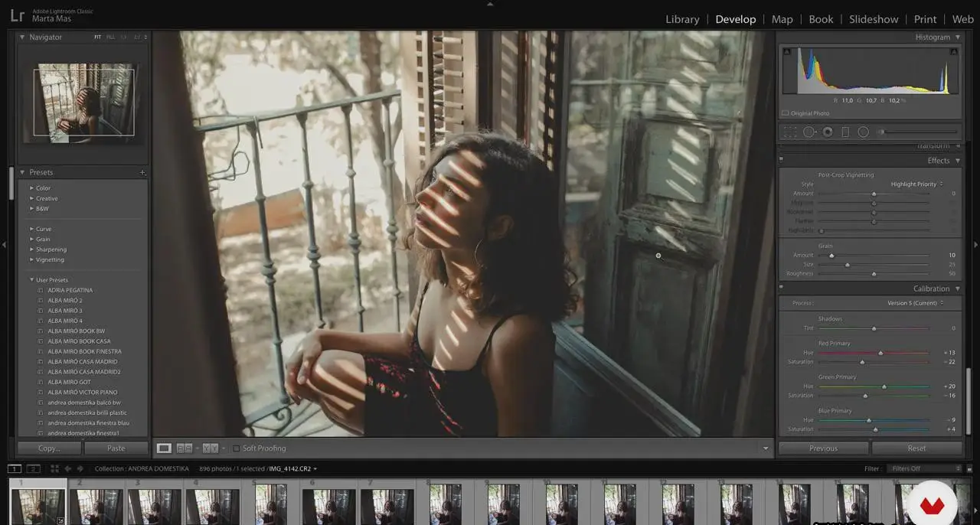Switch to the Map module
This screenshot has height=525, width=980.
coord(782,19)
